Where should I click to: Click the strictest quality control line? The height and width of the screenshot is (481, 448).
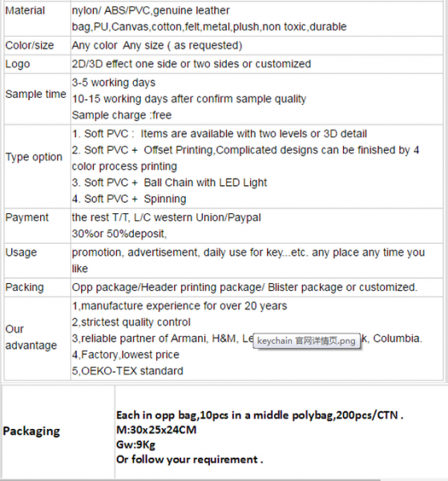pos(131,322)
